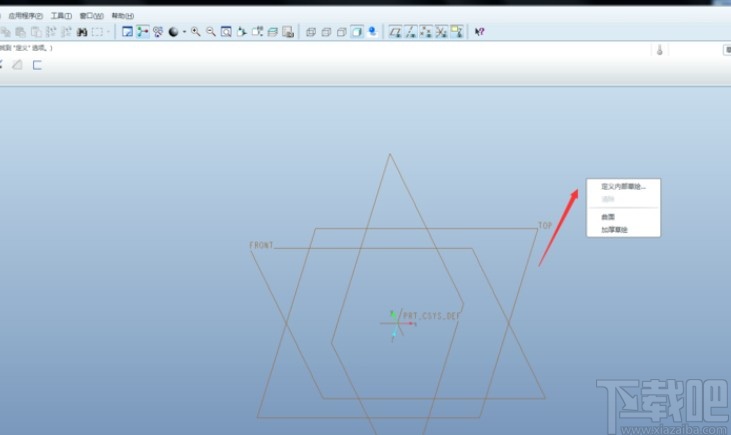This screenshot has height=435, width=731.
Task: Click the binoculars Find tool
Action: click(x=82, y=32)
